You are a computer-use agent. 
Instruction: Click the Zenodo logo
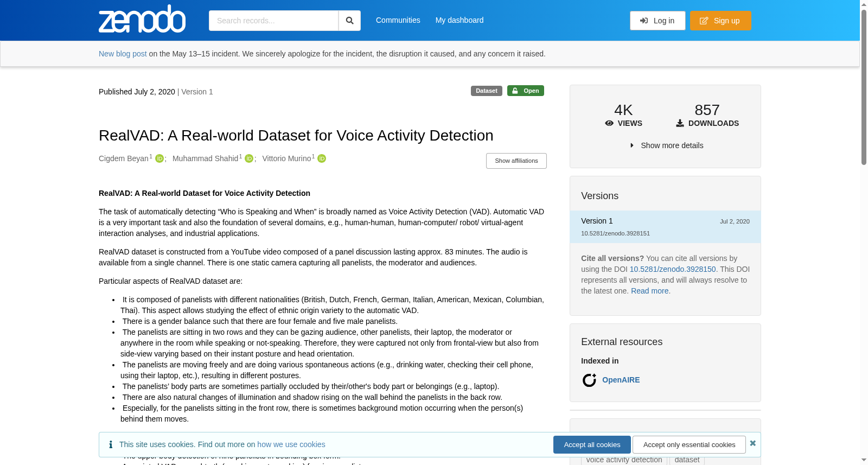pyautogui.click(x=142, y=19)
